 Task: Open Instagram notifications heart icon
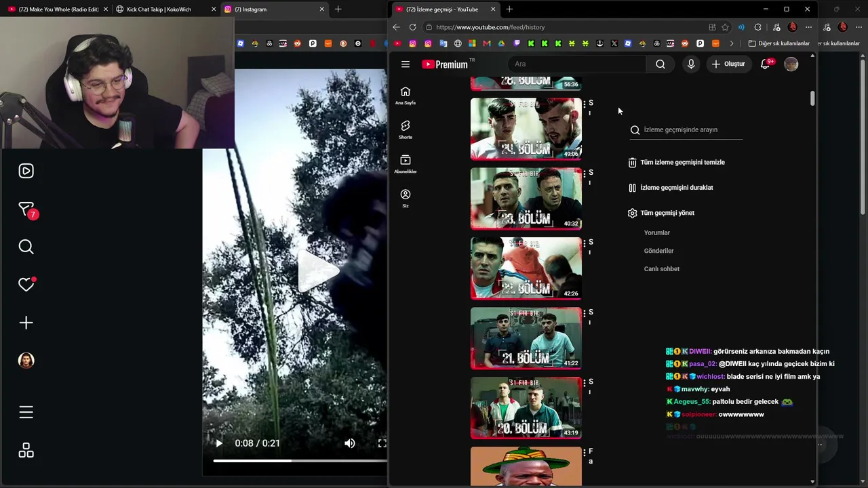[x=26, y=285]
